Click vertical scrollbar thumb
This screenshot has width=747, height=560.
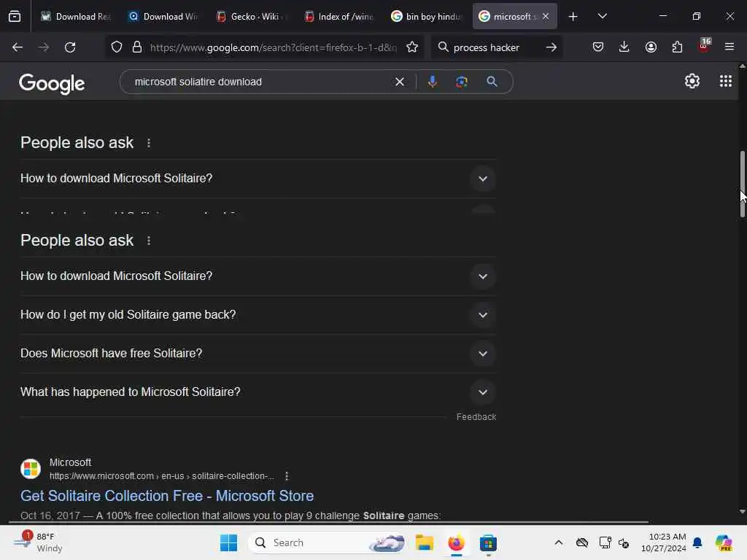(742, 184)
